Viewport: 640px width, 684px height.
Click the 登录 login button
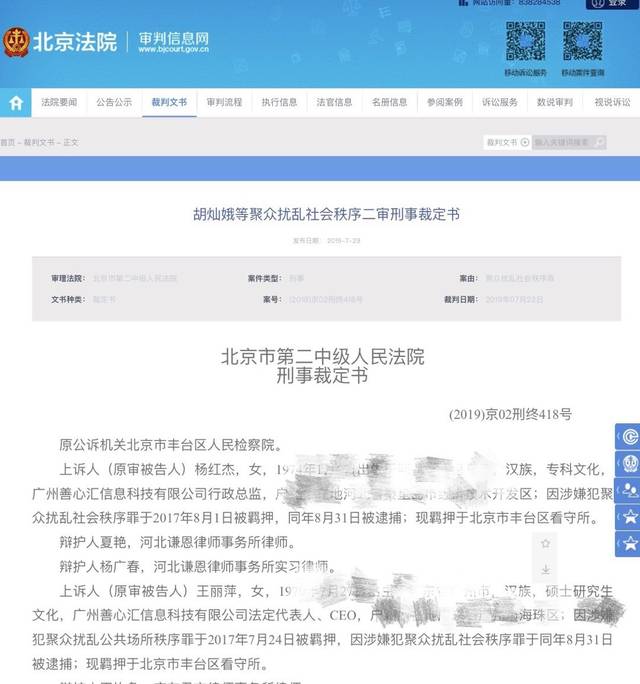pyautogui.click(x=617, y=4)
